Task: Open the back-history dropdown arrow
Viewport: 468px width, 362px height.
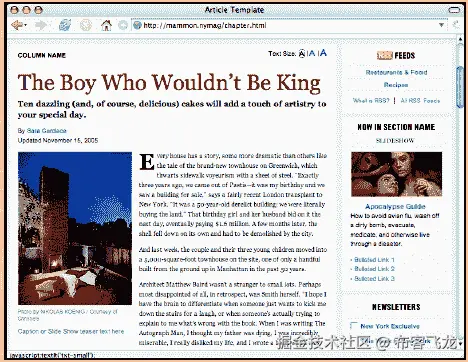Action: 26,25
